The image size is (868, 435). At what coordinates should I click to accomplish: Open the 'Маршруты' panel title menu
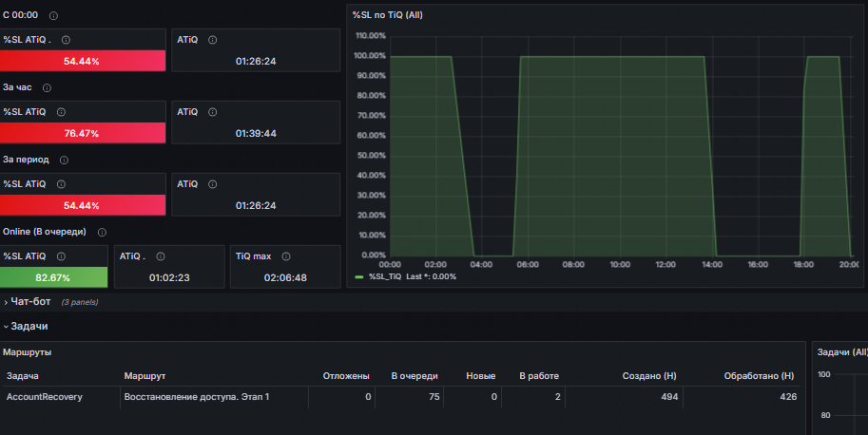coord(28,352)
